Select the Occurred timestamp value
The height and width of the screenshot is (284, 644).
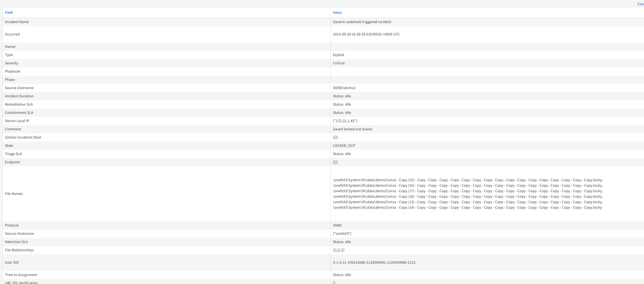click(x=366, y=34)
